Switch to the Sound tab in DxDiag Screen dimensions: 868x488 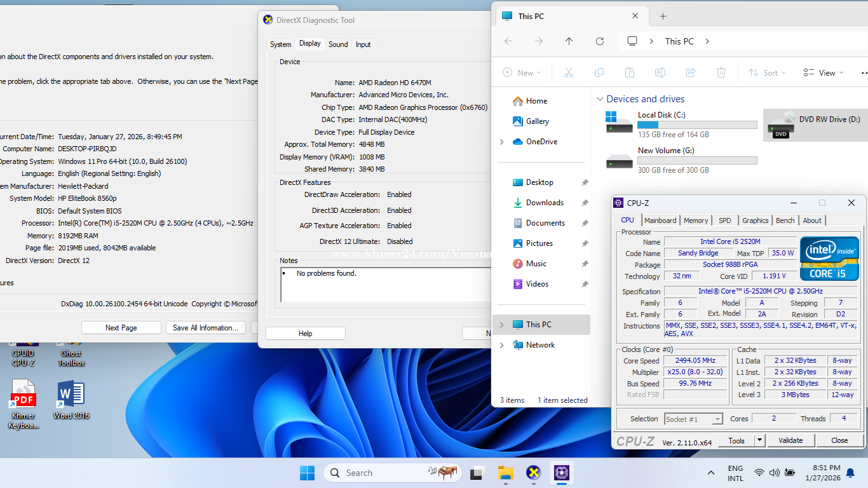coord(337,44)
